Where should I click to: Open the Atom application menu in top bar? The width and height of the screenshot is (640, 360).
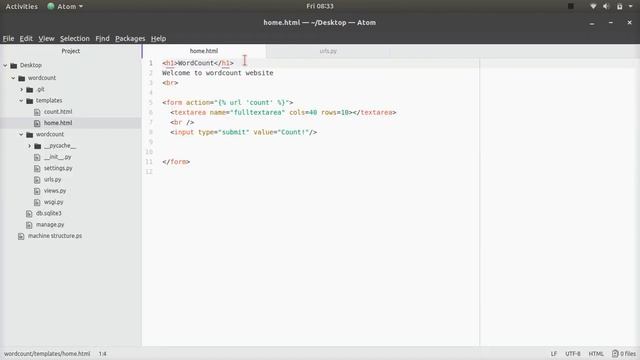tap(65, 7)
